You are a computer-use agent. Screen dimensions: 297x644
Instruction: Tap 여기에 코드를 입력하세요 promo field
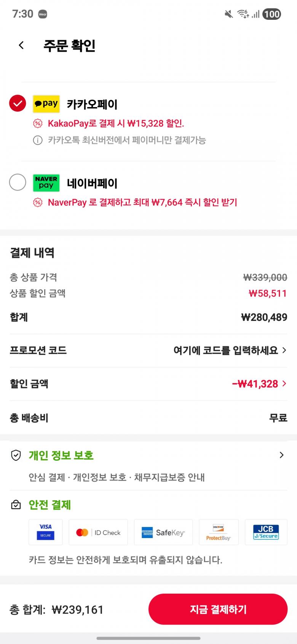point(225,350)
